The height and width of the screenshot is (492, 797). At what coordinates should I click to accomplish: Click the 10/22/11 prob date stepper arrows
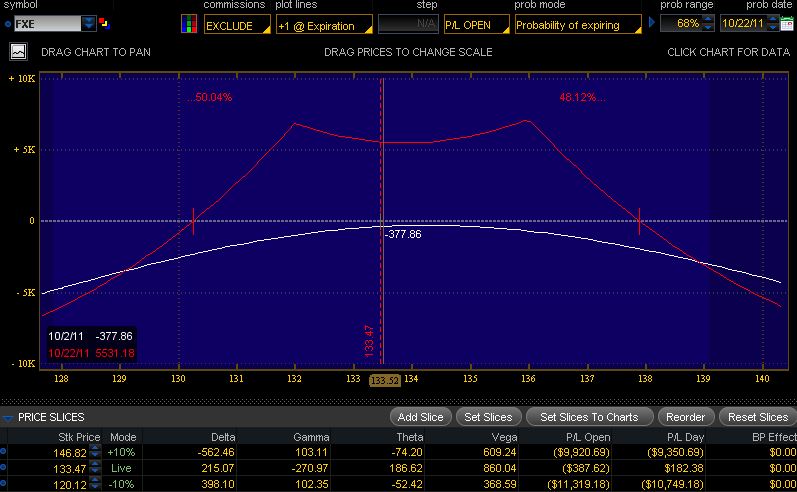coord(772,23)
